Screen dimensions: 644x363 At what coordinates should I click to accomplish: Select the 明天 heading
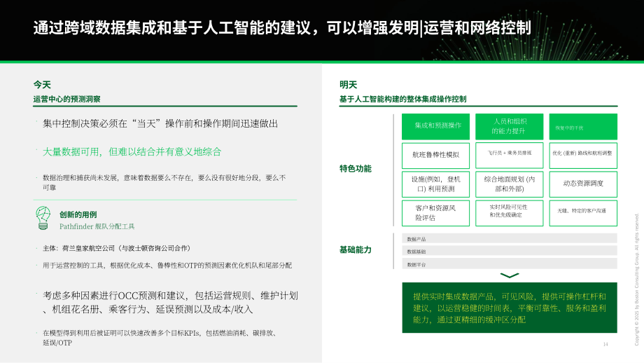[348, 85]
